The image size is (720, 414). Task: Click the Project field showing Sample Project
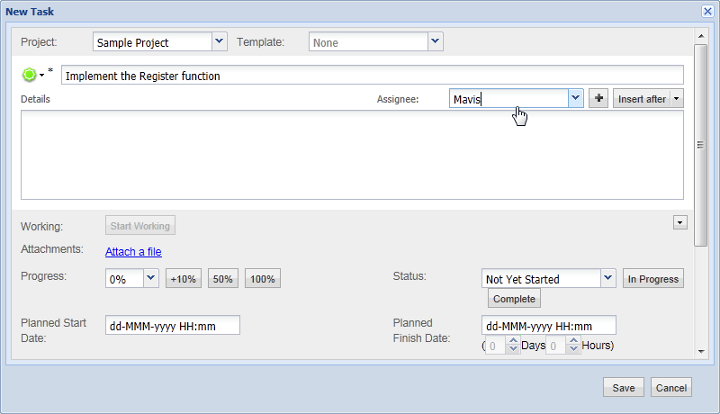click(152, 41)
